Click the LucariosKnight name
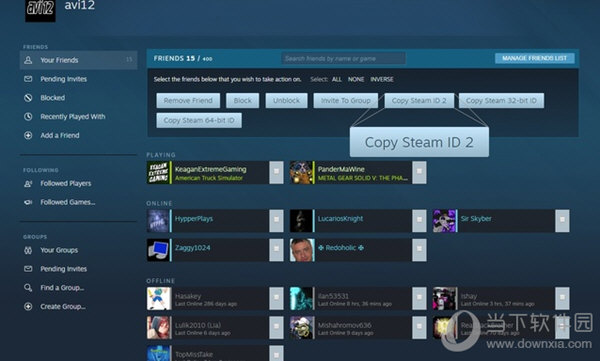The image size is (600, 361). tap(341, 219)
